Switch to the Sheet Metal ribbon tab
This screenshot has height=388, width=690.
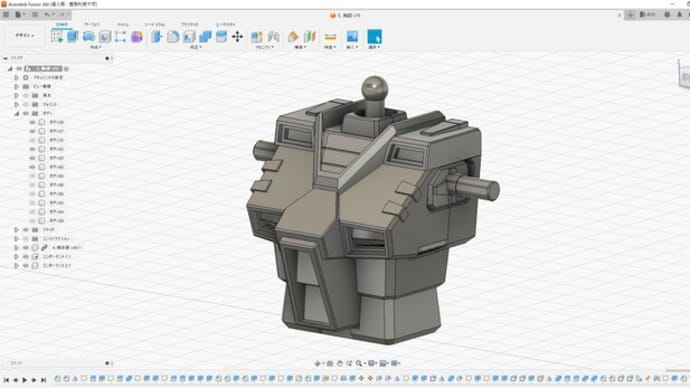(x=154, y=24)
